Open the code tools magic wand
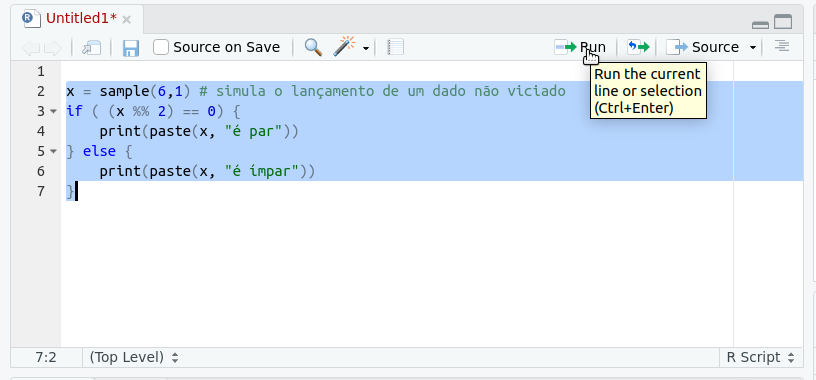The height and width of the screenshot is (380, 816). tap(343, 47)
